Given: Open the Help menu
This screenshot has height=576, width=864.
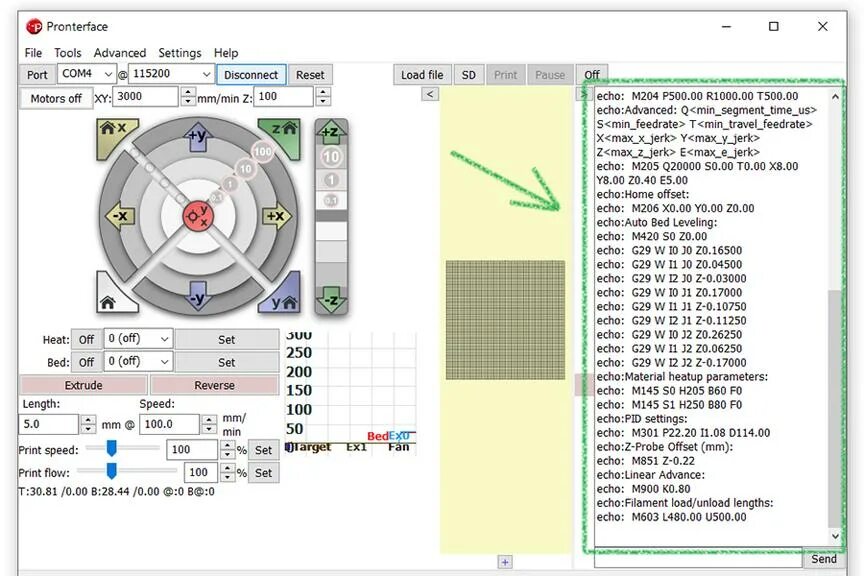Looking at the screenshot, I should click(226, 53).
